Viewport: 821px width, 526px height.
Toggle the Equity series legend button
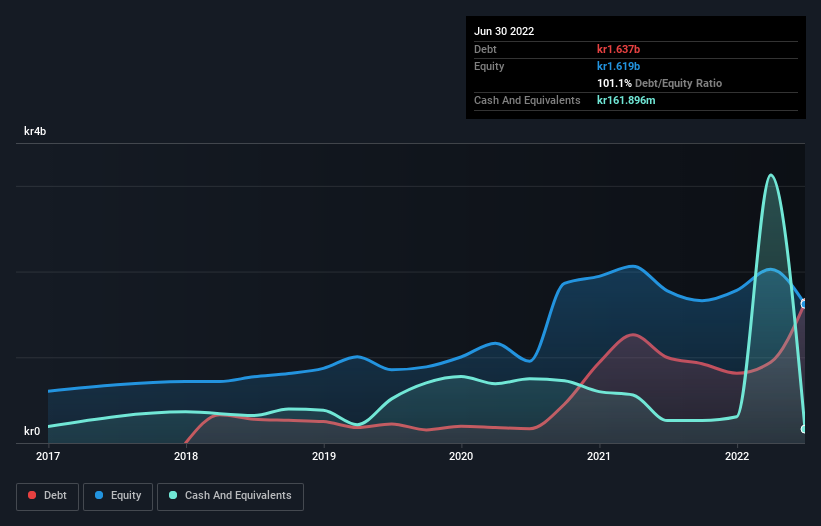[x=118, y=497]
